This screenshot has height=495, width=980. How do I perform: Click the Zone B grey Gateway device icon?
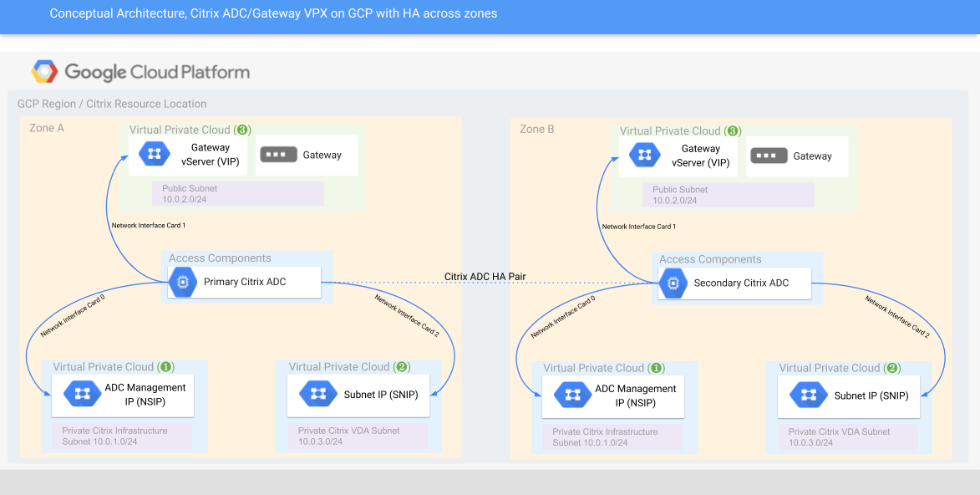(x=768, y=156)
